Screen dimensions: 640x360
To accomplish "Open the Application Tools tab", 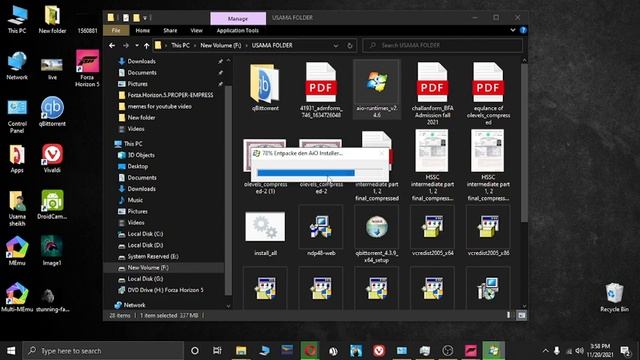I will pos(238,31).
